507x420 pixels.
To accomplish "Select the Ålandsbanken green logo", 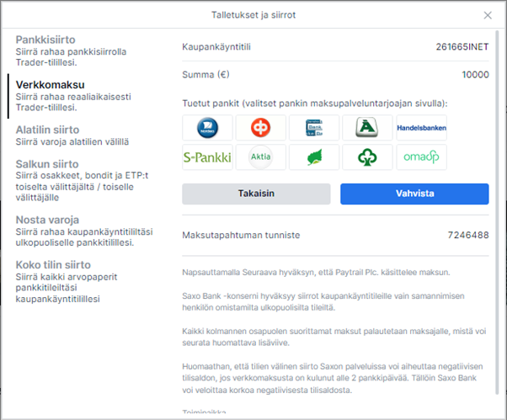I will pyautogui.click(x=367, y=128).
